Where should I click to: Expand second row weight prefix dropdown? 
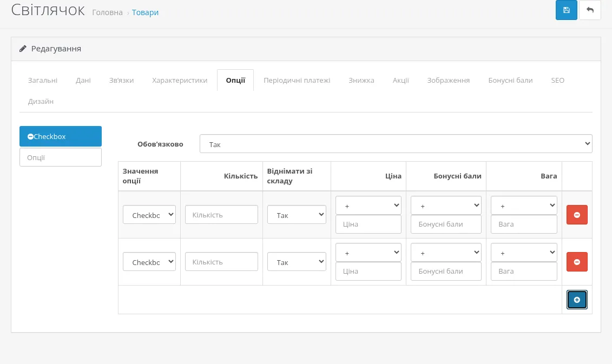click(524, 253)
